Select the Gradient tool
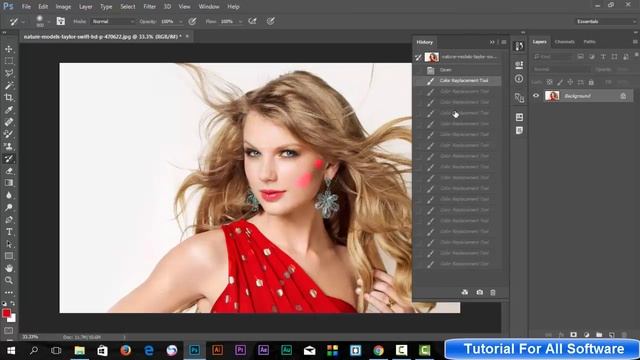 [9, 183]
